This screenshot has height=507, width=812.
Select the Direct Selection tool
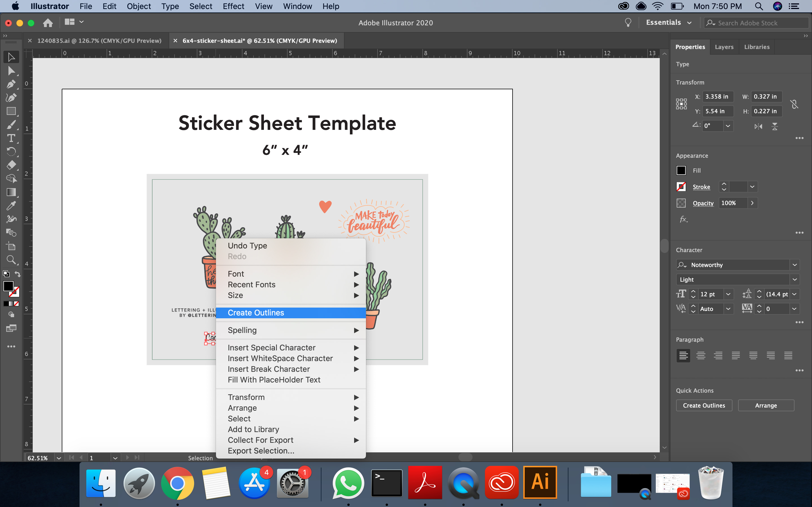[x=10, y=70]
